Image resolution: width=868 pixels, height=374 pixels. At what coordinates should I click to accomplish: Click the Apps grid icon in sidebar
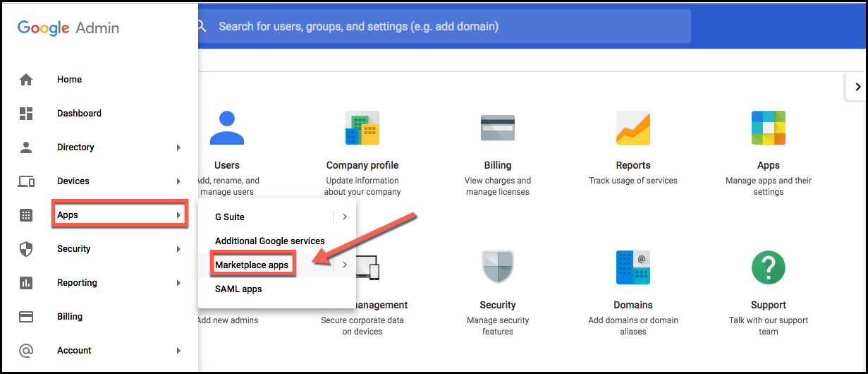[26, 215]
